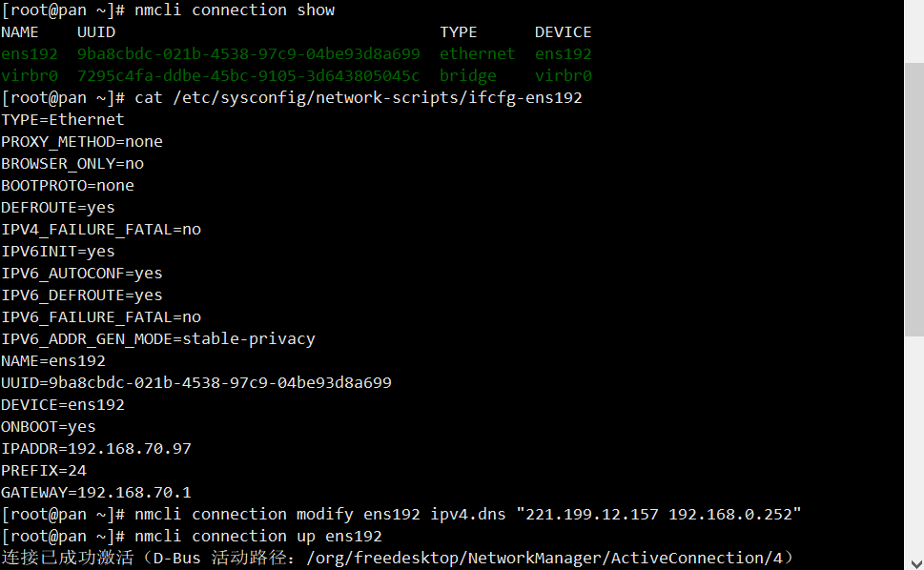Click the virbr0 UUID in the connection table

tap(248, 76)
